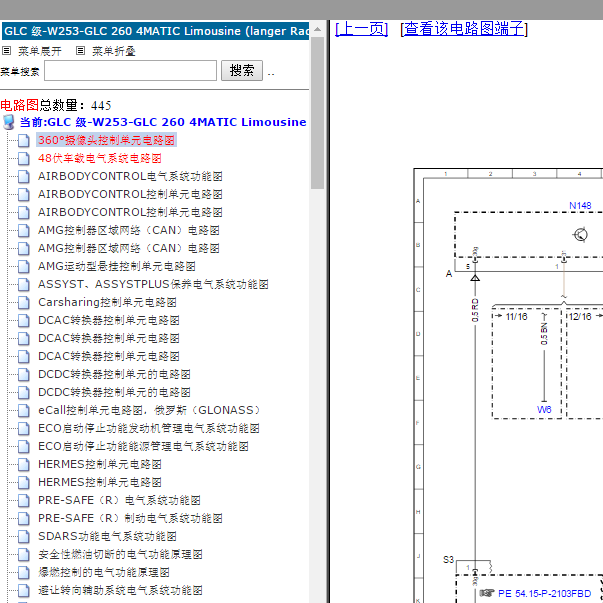This screenshot has height=603, width=603.
Task: Open 48伏车载电气系统电路图 entry
Action: click(100, 158)
